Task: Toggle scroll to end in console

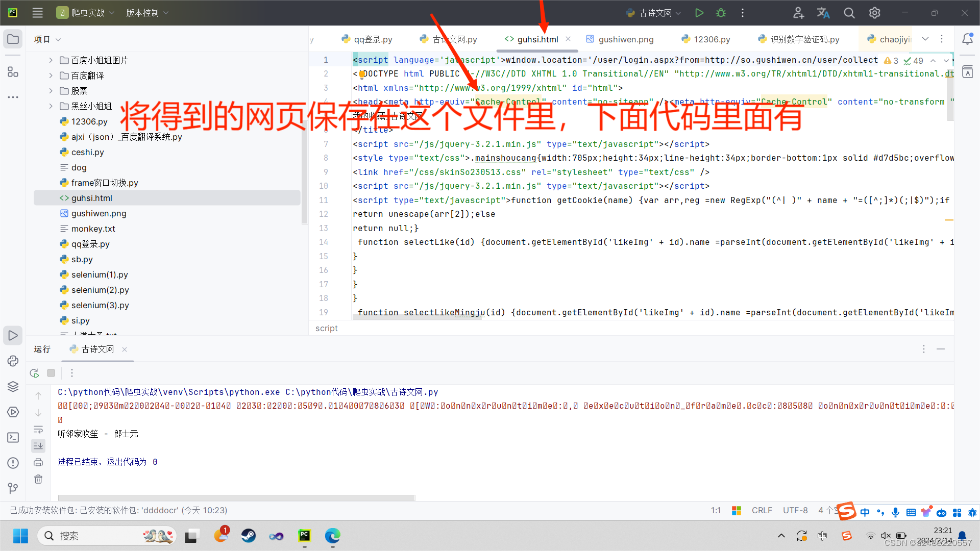Action: pos(38,446)
